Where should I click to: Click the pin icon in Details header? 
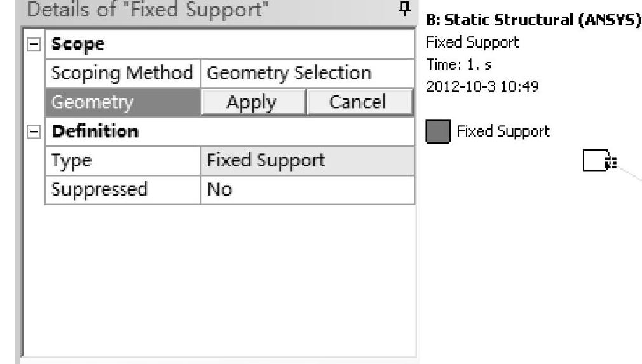(404, 10)
